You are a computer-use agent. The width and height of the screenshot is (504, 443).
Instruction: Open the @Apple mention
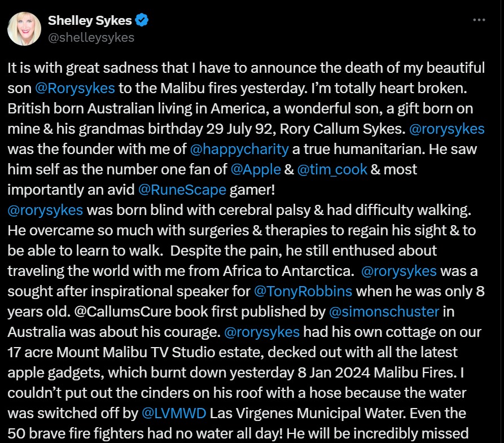click(256, 170)
